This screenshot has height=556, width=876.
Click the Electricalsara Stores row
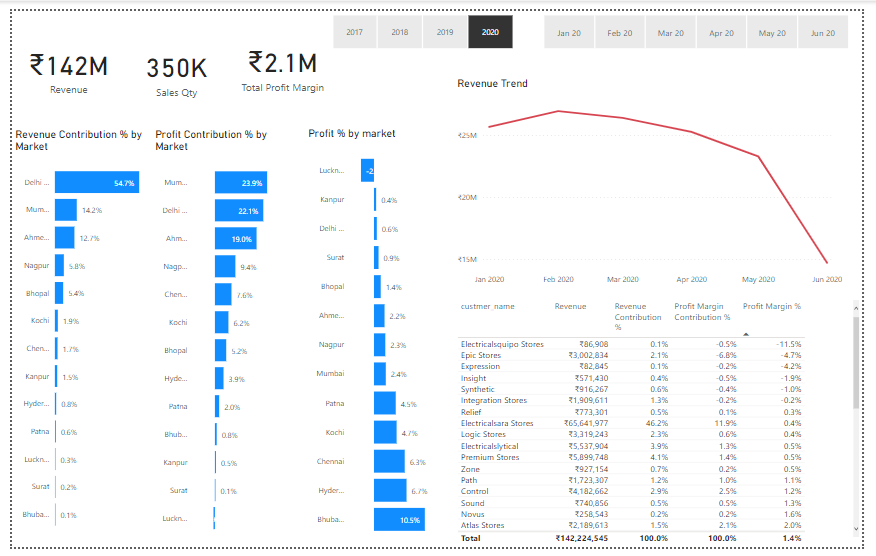631,424
